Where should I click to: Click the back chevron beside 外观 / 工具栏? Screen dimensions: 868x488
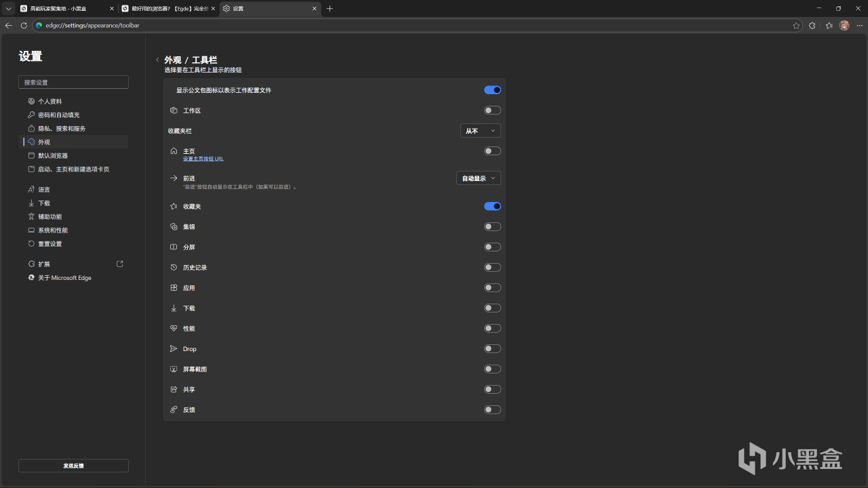click(x=157, y=60)
